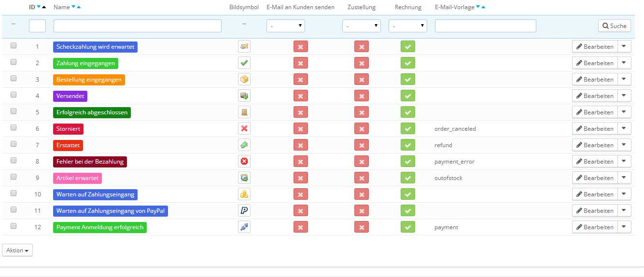Expand options arrow beside Bearbeiten for Erstattet

[x=625, y=145]
